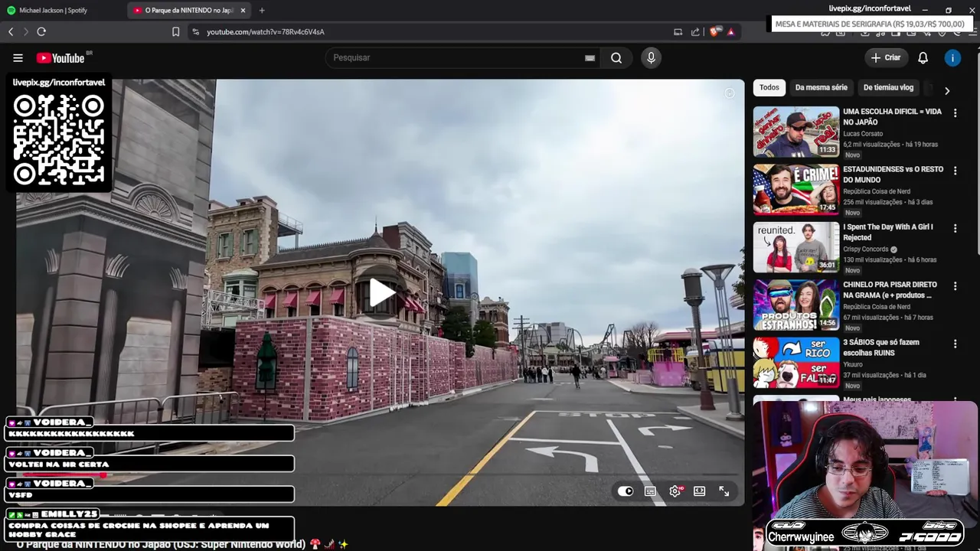Toggle subtitles with the captions icon
Image resolution: width=980 pixels, height=551 pixels.
click(x=650, y=491)
